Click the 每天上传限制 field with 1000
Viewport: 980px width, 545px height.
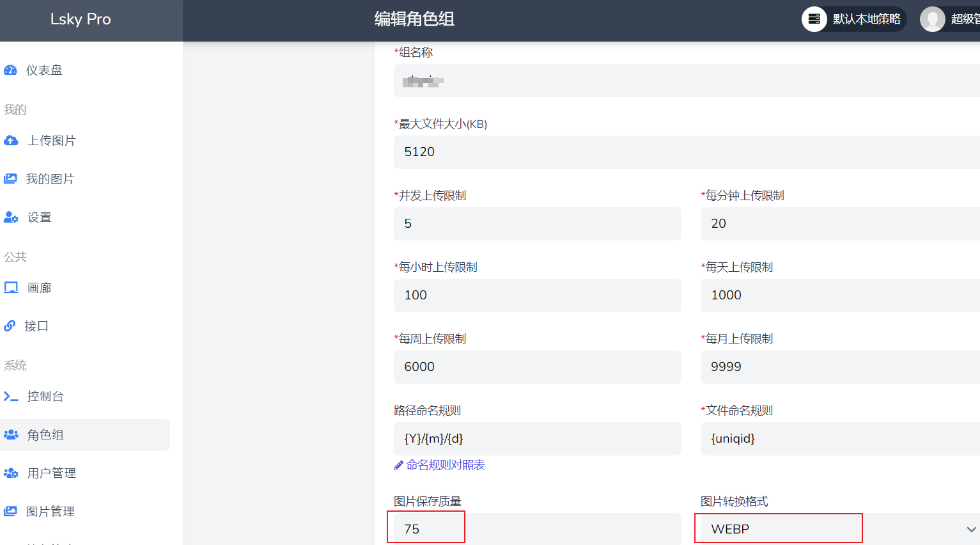(x=840, y=296)
